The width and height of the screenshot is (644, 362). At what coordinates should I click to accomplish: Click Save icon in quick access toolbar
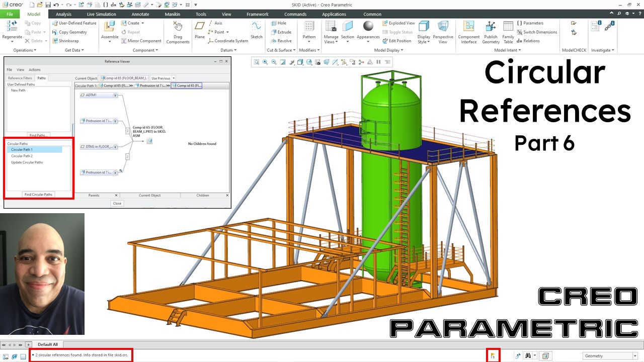tap(48, 5)
